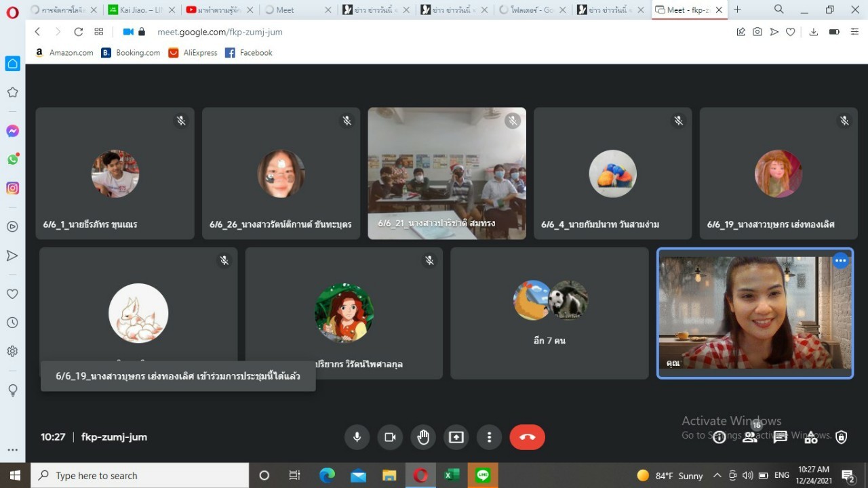Click the classroom video tile 6/6_21

click(x=446, y=174)
